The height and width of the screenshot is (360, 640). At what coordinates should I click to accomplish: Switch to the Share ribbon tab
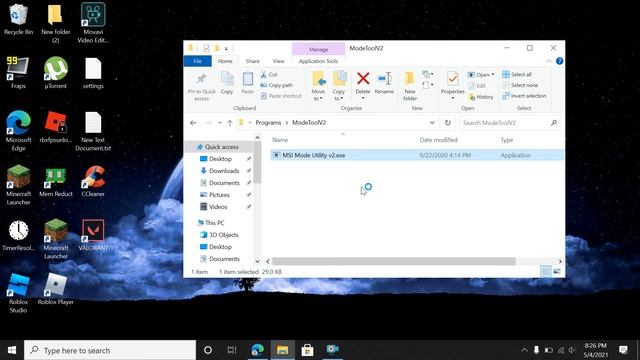(x=252, y=61)
